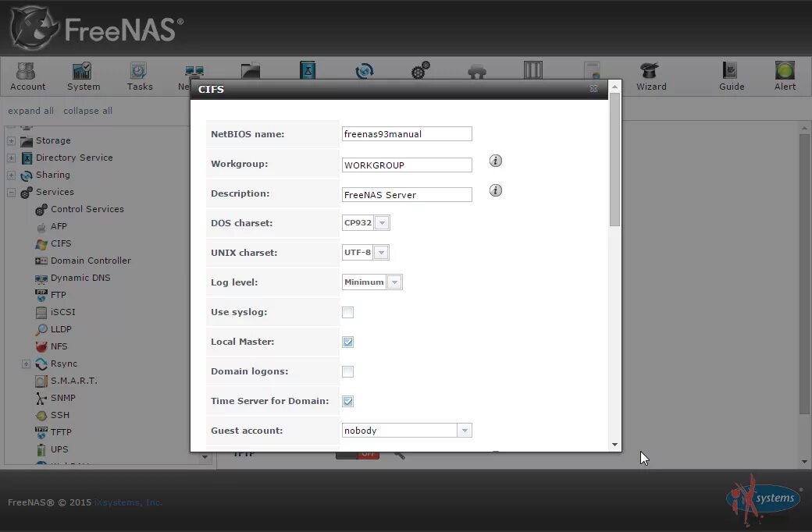Click the collapse all link
This screenshot has height=532, width=812.
[x=87, y=111]
